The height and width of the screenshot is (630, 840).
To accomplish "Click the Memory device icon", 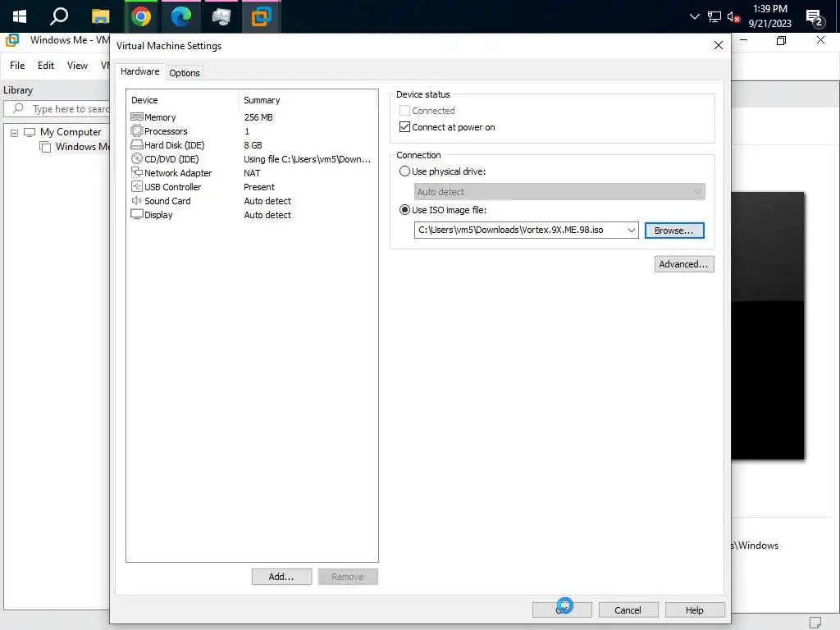I will [x=137, y=116].
